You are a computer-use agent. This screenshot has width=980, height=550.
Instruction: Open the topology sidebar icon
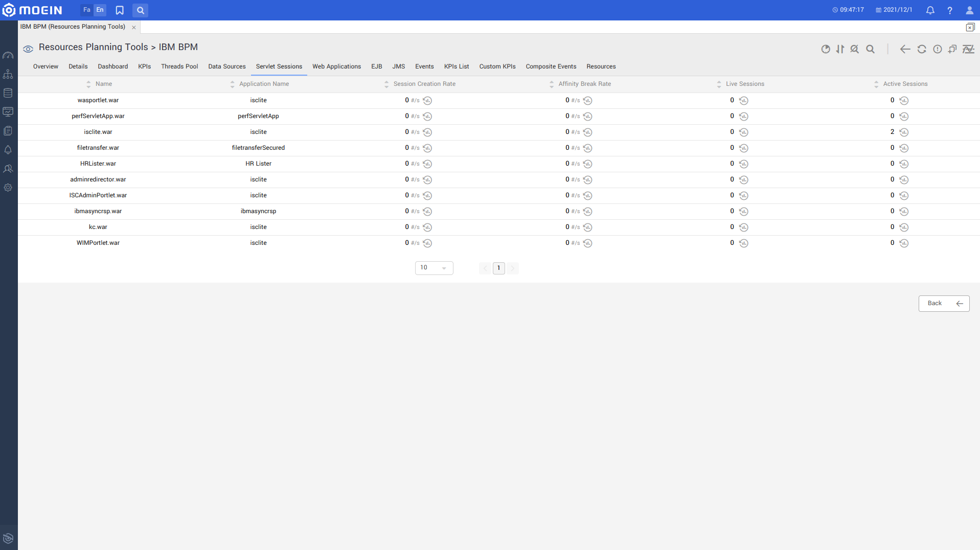point(8,74)
